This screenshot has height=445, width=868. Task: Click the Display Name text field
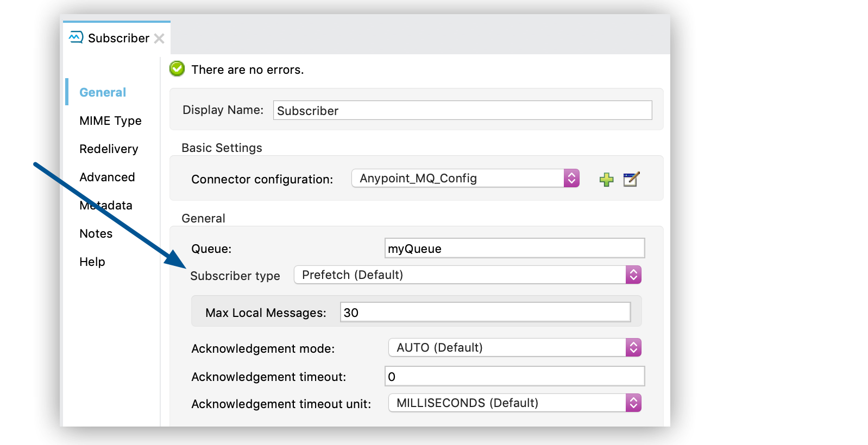(x=462, y=110)
